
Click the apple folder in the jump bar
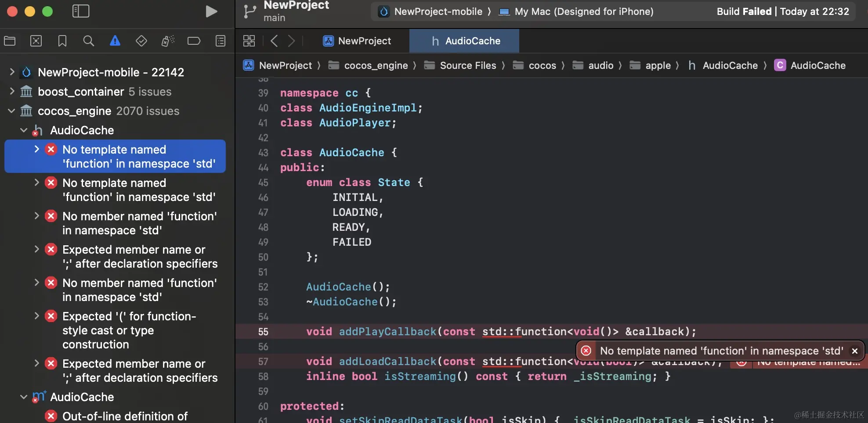coord(650,65)
